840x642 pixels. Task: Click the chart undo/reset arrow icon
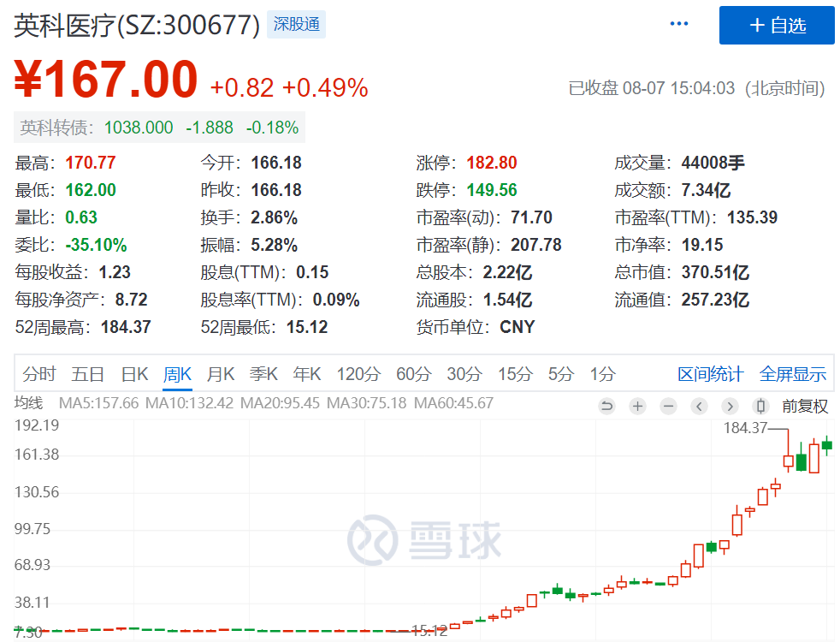pos(607,407)
